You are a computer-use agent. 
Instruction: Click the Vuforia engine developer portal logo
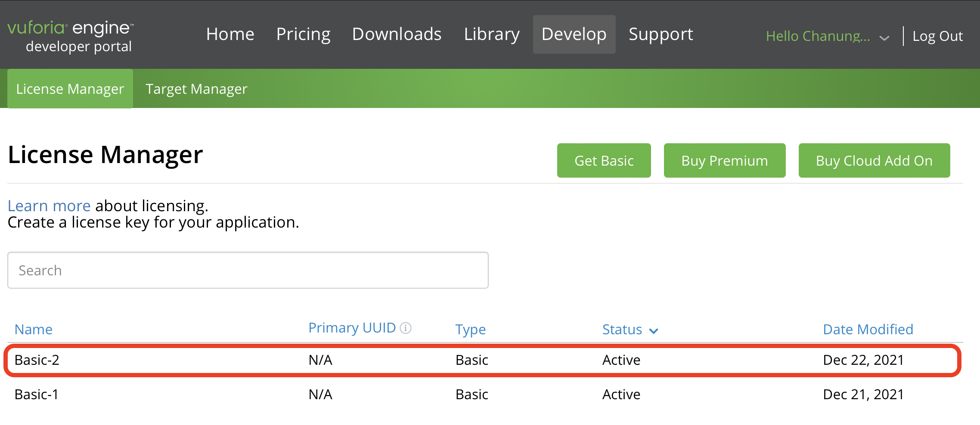[71, 36]
